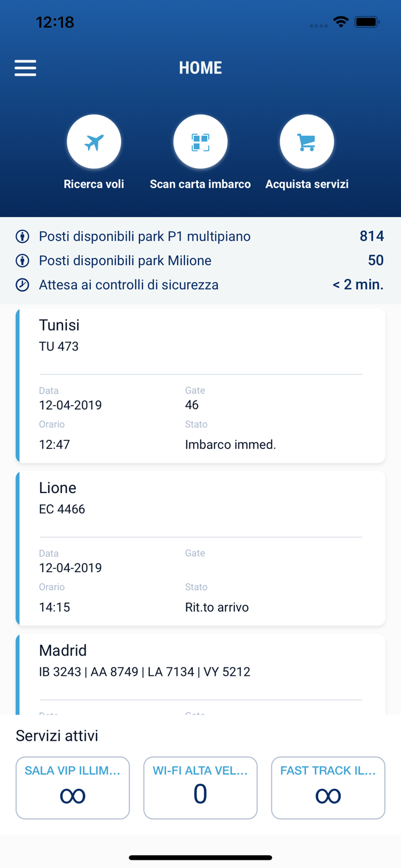
Task: Click the 814 available spots value
Action: coord(374,236)
